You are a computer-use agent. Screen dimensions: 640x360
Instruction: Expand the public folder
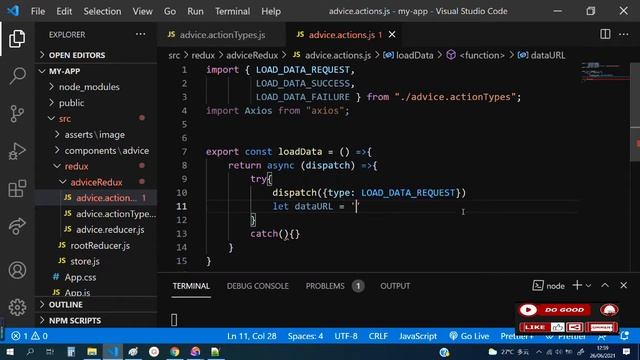(x=71, y=103)
